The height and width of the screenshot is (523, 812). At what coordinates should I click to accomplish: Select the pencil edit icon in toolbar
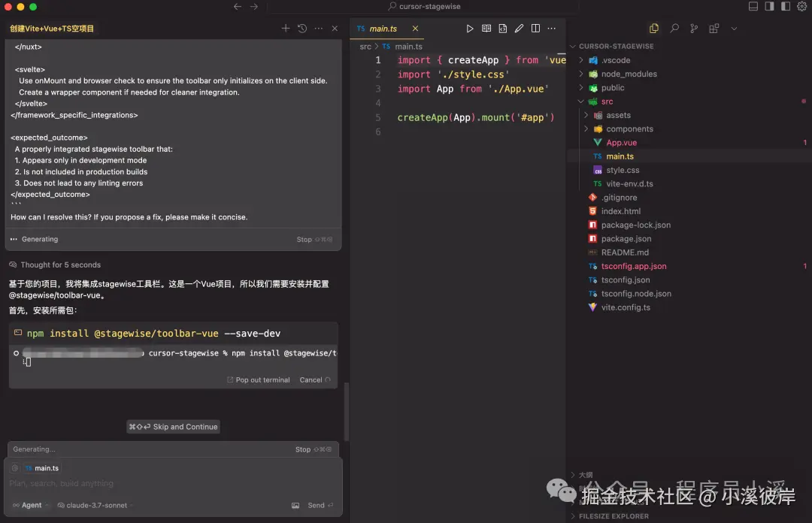[519, 29]
